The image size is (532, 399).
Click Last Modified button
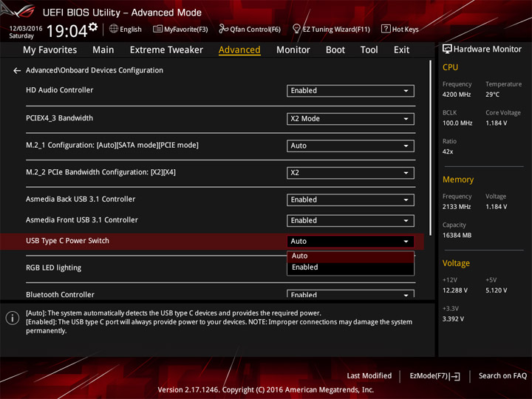coord(369,375)
